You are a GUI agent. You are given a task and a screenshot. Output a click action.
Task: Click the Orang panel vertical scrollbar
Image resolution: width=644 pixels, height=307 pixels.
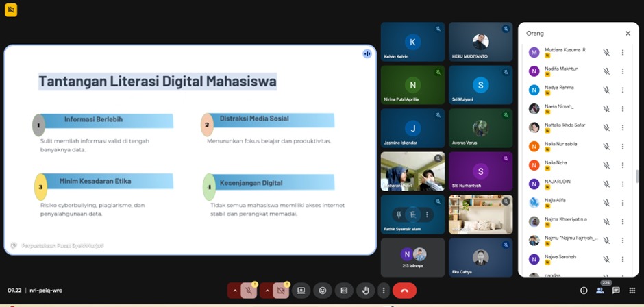pyautogui.click(x=636, y=176)
